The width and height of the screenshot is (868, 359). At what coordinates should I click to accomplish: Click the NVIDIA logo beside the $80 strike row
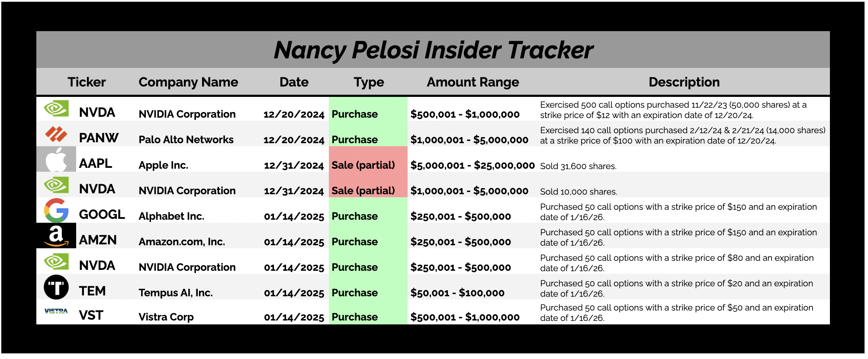[x=56, y=262]
